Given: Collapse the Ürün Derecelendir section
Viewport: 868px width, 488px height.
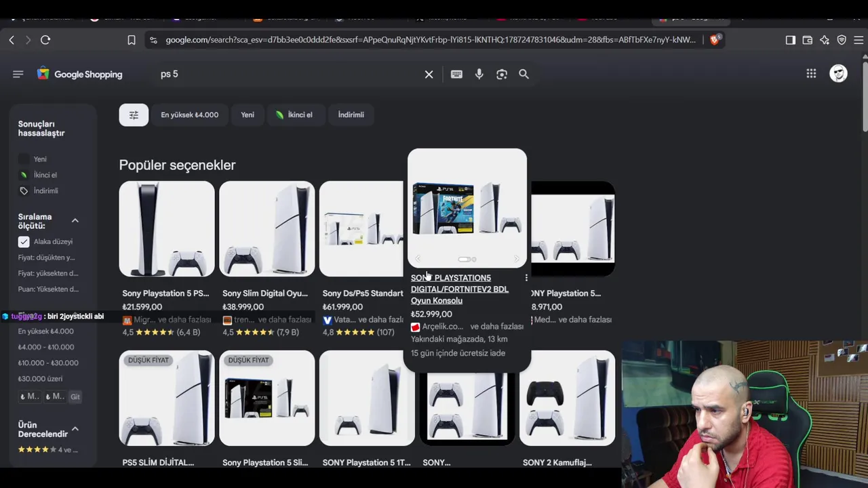Looking at the screenshot, I should (x=75, y=429).
